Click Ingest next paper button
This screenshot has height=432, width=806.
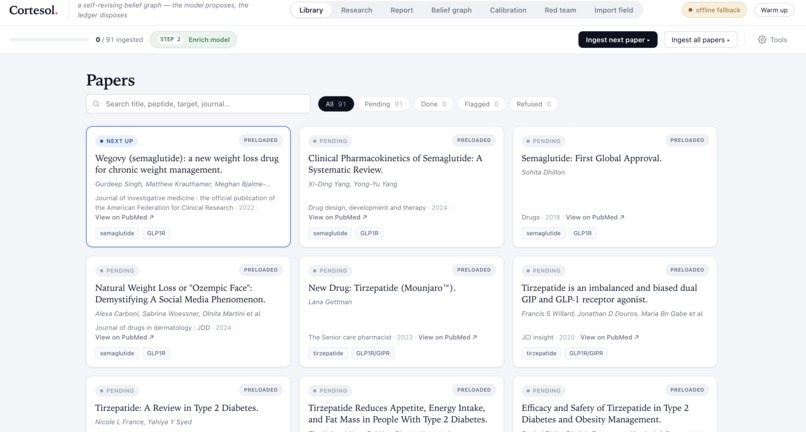pos(617,40)
